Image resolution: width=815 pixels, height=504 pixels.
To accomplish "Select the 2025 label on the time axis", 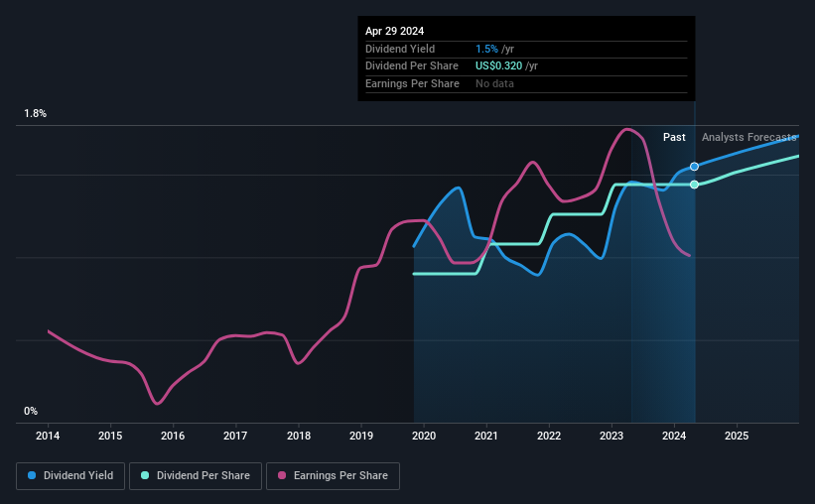I will click(x=737, y=436).
